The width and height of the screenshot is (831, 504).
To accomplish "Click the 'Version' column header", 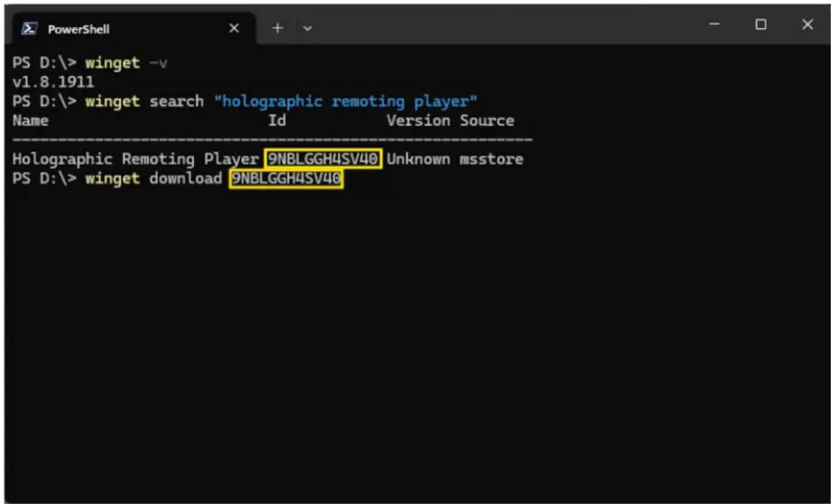I will [418, 120].
